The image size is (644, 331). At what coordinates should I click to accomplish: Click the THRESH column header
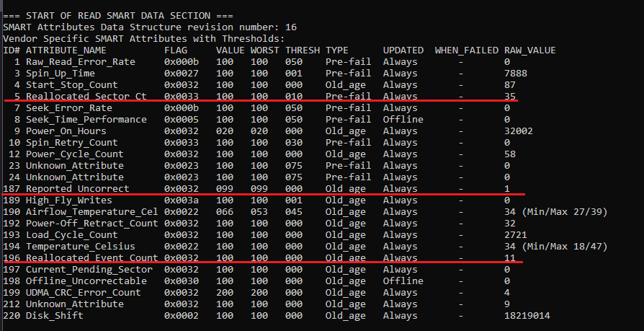coord(303,50)
